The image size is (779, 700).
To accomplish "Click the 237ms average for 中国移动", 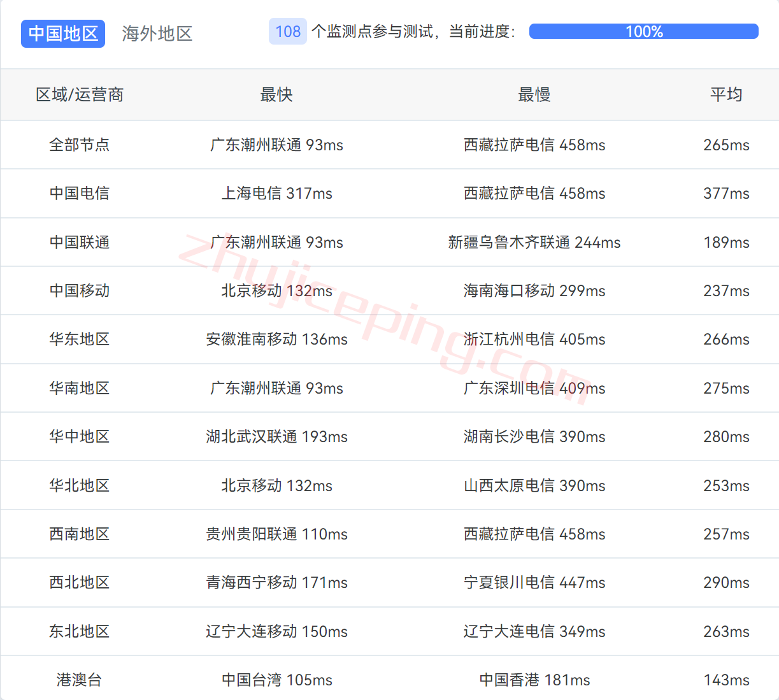I will [726, 290].
